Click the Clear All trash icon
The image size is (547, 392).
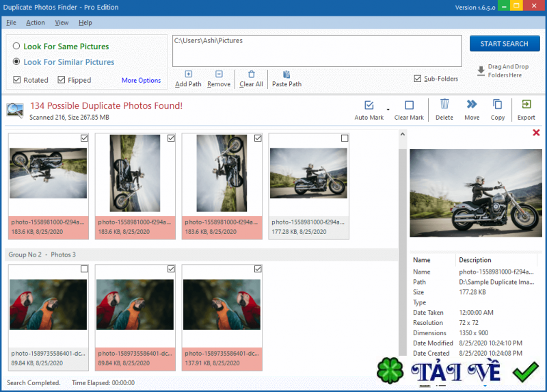pos(251,74)
